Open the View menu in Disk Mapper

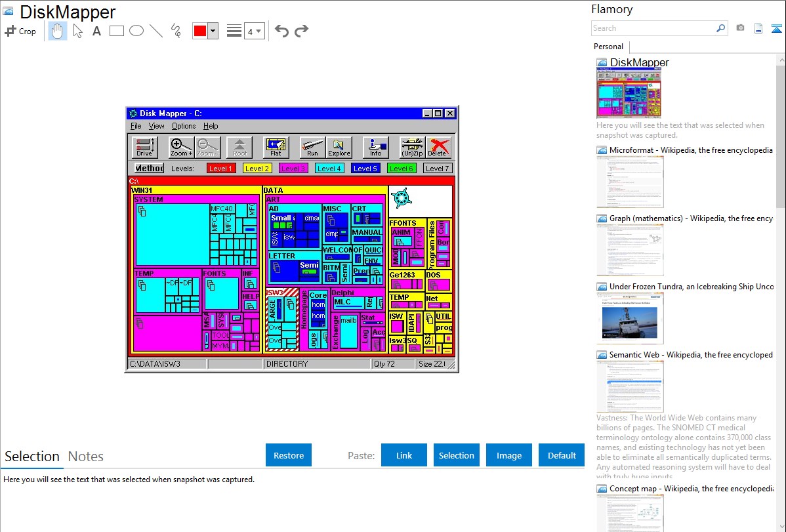point(156,126)
